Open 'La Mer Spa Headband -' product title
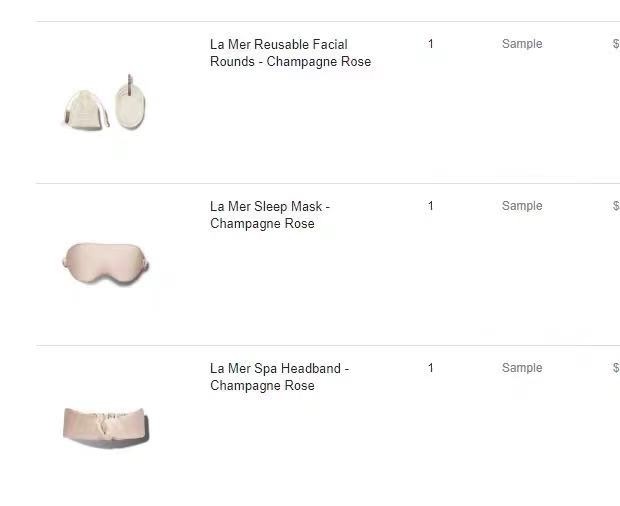 (279, 368)
